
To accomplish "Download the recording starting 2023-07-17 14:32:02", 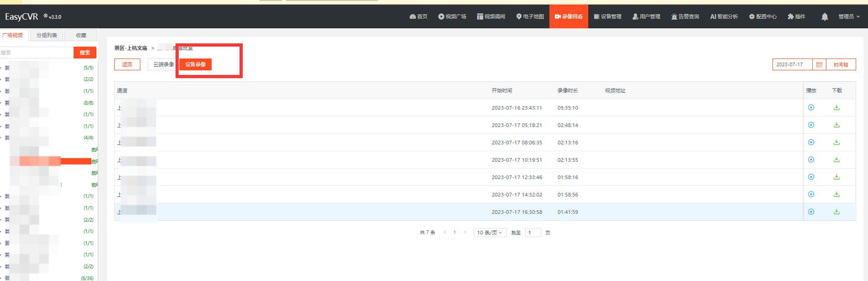I will (x=836, y=195).
